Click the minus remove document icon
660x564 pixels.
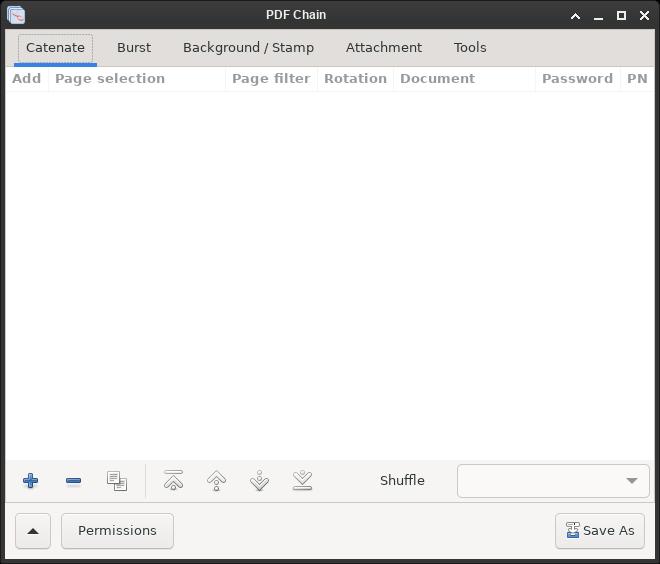pyautogui.click(x=73, y=481)
